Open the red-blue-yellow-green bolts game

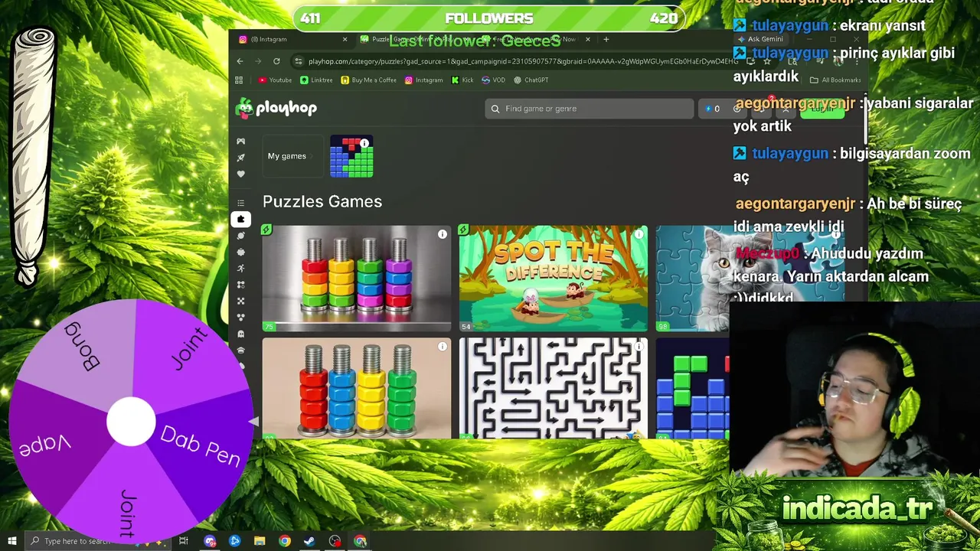click(x=357, y=389)
